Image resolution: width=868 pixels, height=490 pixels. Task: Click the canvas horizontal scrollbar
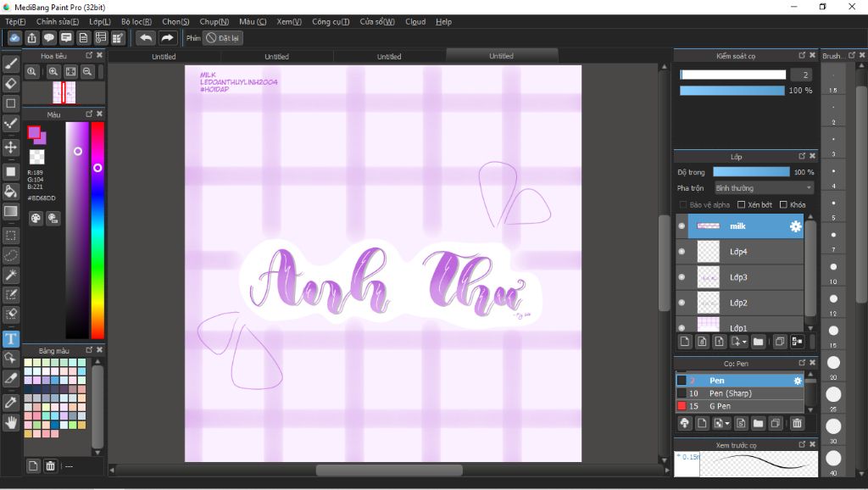(x=389, y=471)
